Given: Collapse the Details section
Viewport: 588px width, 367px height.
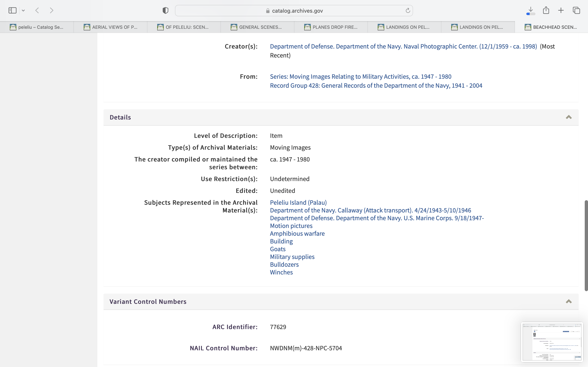Looking at the screenshot, I should pos(569,117).
